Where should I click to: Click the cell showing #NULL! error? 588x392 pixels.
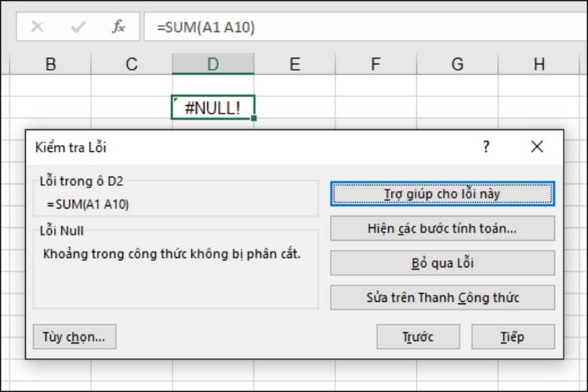(212, 107)
